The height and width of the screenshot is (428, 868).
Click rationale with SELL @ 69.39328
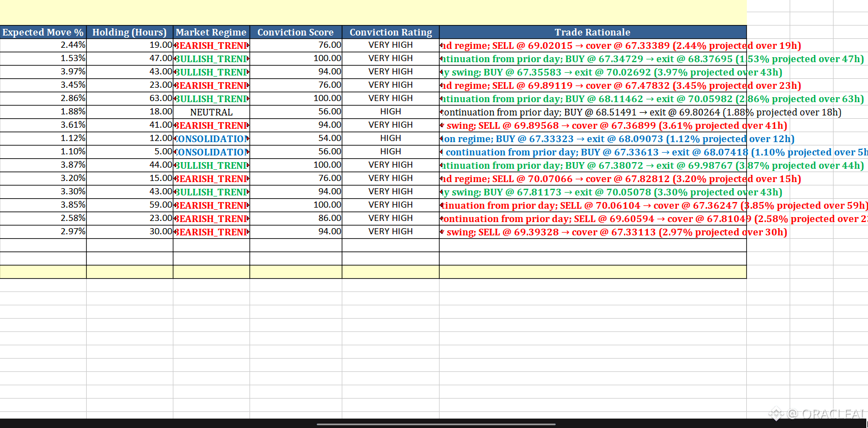pos(593,232)
